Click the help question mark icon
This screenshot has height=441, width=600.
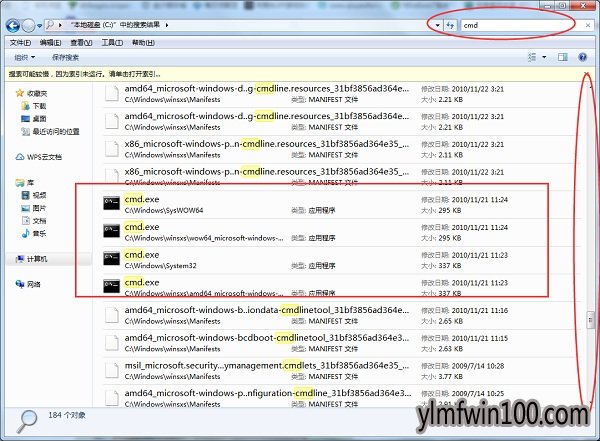pyautogui.click(x=582, y=57)
